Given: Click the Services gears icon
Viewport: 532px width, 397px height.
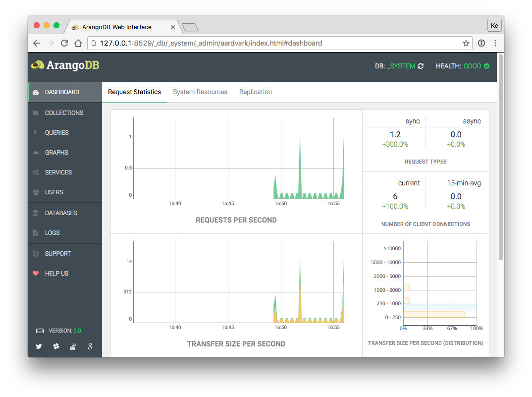Looking at the screenshot, I should (36, 172).
